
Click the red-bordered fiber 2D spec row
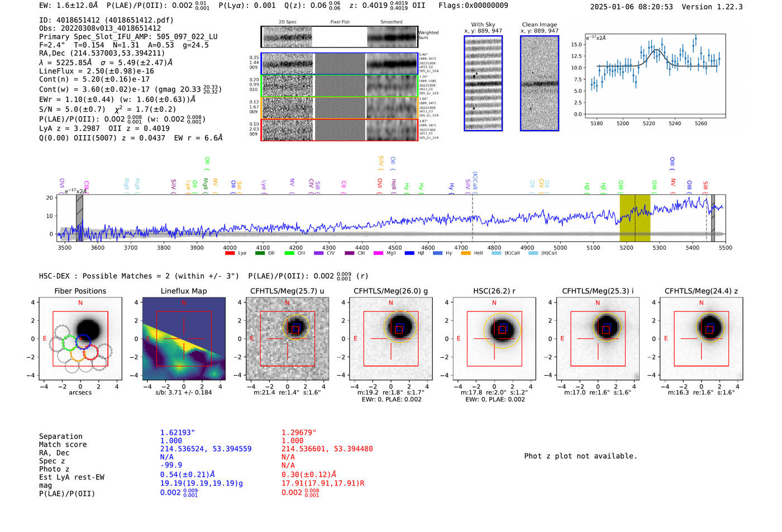click(340, 130)
